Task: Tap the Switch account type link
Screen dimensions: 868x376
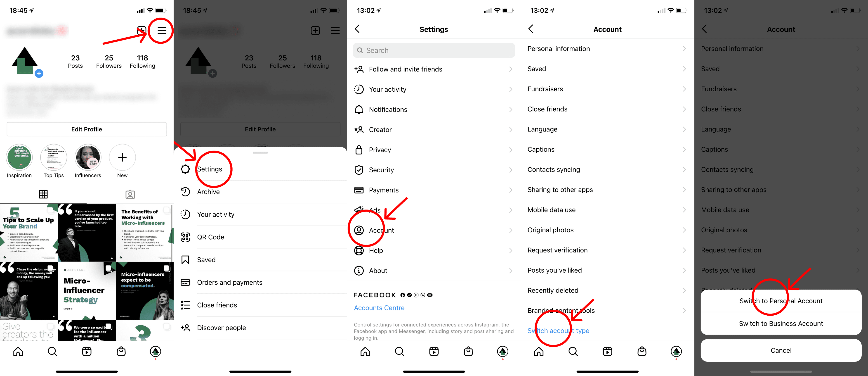Action: tap(558, 331)
